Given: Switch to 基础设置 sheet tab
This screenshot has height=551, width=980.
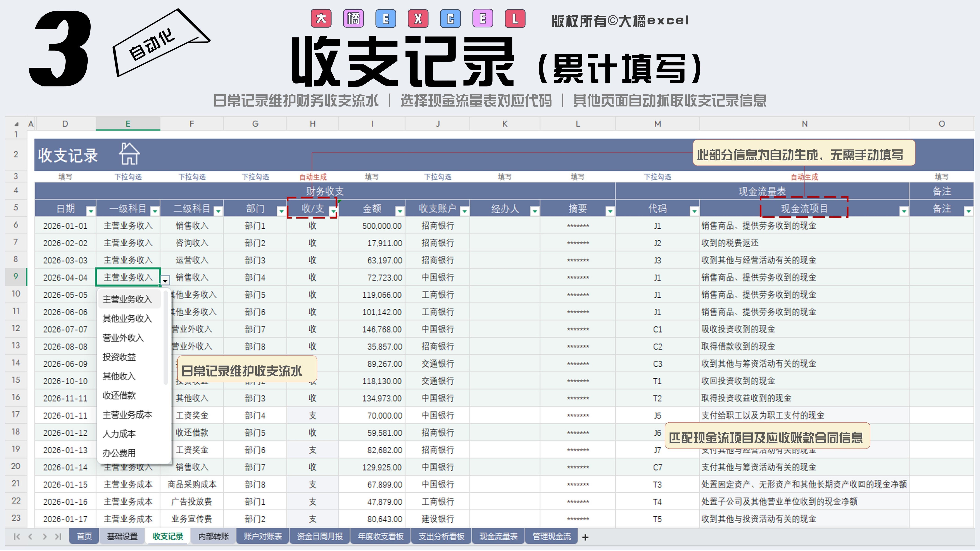Looking at the screenshot, I should 122,536.
